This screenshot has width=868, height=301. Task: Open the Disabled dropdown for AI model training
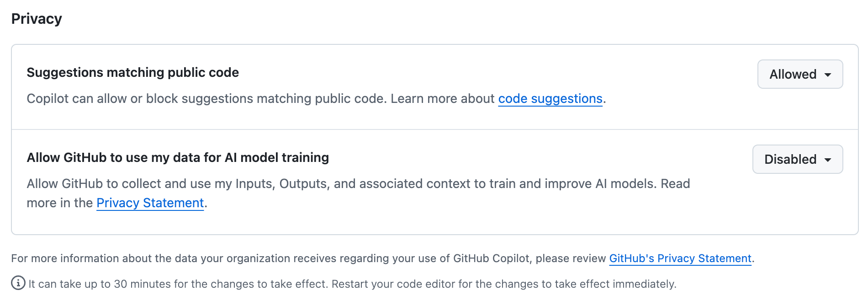[797, 159]
